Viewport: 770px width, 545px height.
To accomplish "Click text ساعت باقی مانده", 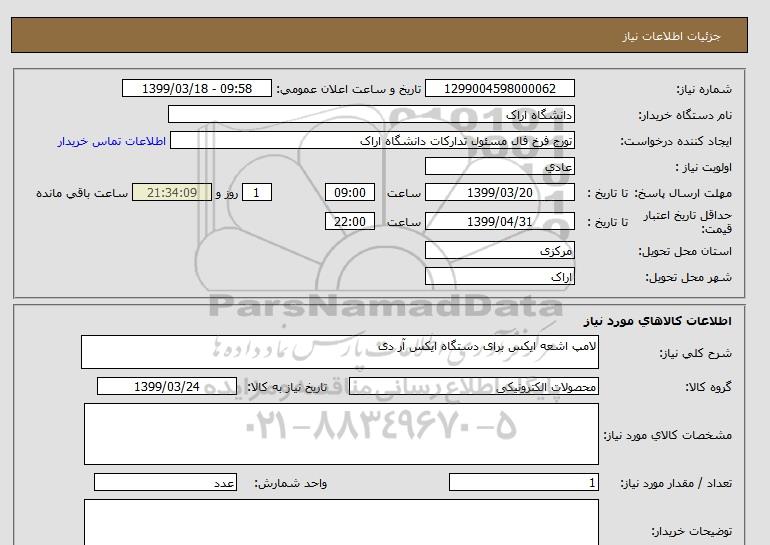I will pyautogui.click(x=82, y=193).
